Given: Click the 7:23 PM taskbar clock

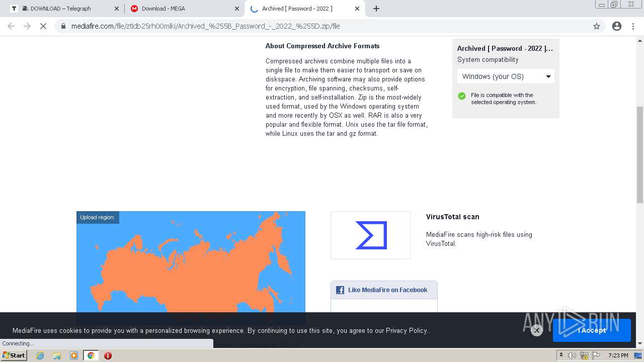Looking at the screenshot, I should (618, 355).
